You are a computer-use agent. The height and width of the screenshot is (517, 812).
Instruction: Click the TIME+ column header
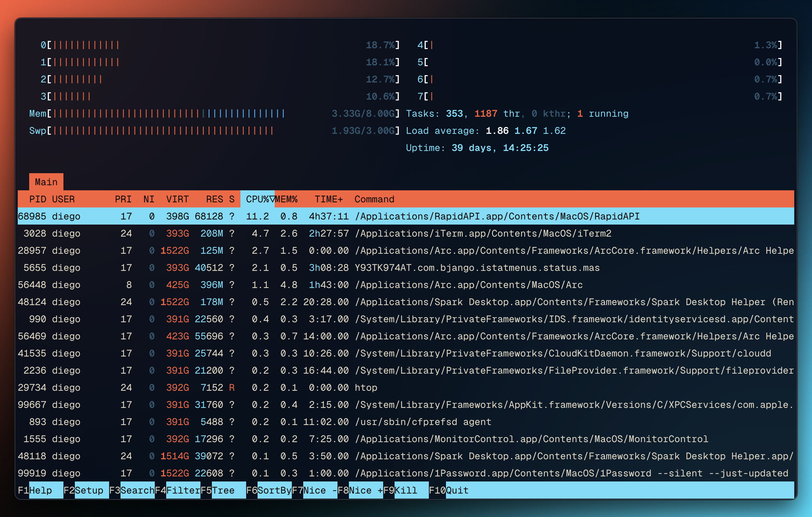328,199
